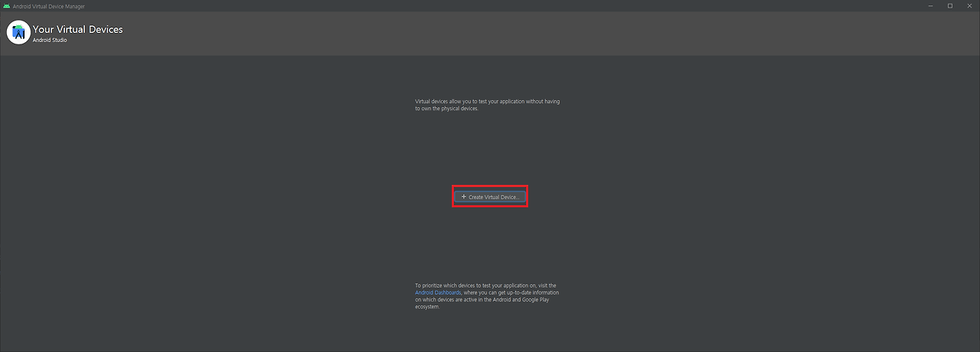Maximize the Android Virtual Device Manager window
This screenshot has height=352, width=980.
coord(950,6)
